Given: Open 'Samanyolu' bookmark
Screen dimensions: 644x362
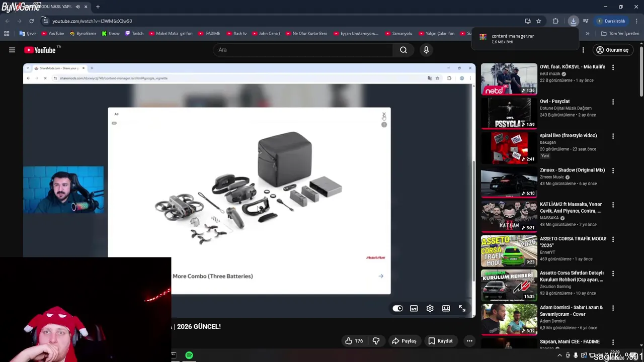Looking at the screenshot, I should (398, 34).
